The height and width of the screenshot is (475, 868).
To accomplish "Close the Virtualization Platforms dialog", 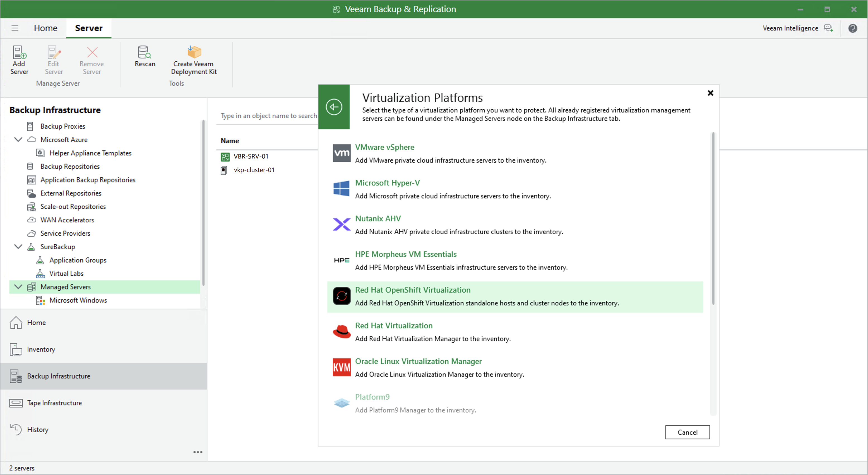I will point(710,93).
